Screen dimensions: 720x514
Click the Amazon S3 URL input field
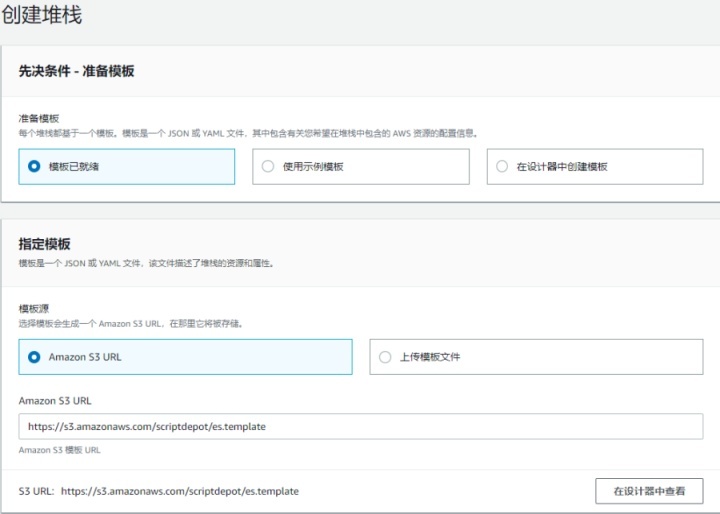click(x=360, y=426)
